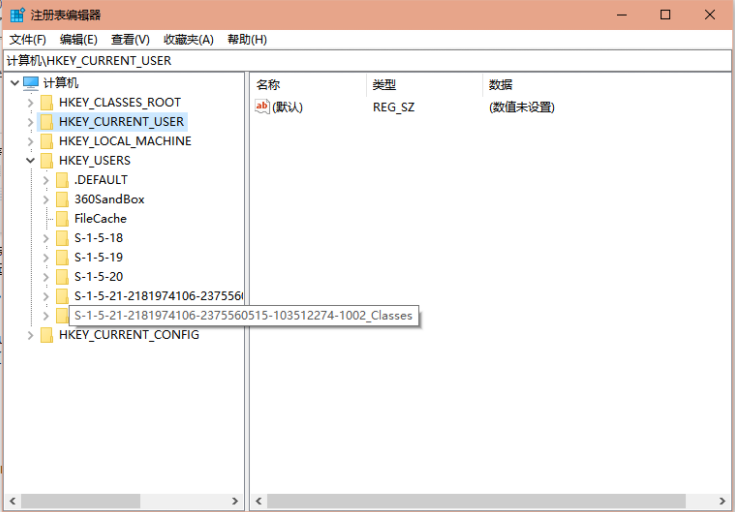Click right arrow of tree pane scrollbar

235,501
